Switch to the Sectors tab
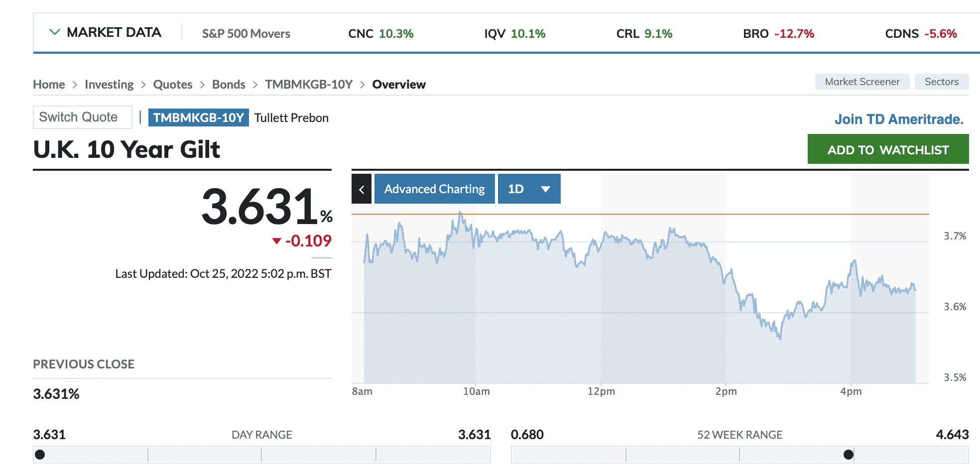980x473 pixels. [x=941, y=82]
